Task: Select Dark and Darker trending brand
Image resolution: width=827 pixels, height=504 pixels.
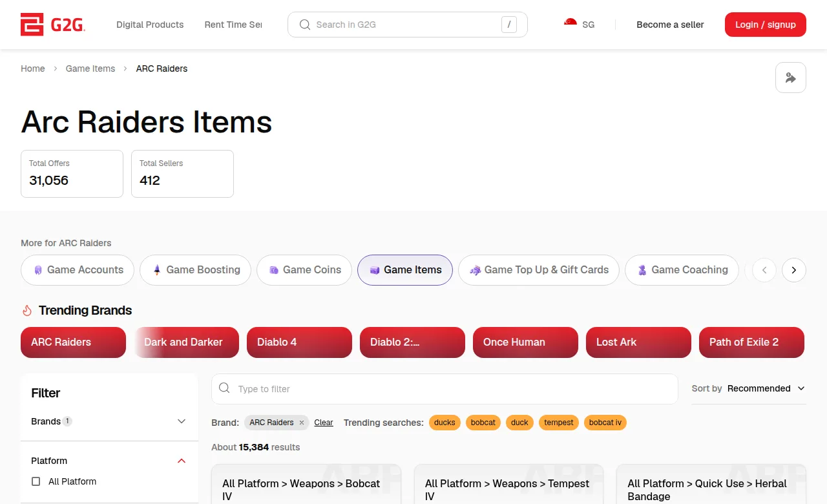Action: pos(187,342)
